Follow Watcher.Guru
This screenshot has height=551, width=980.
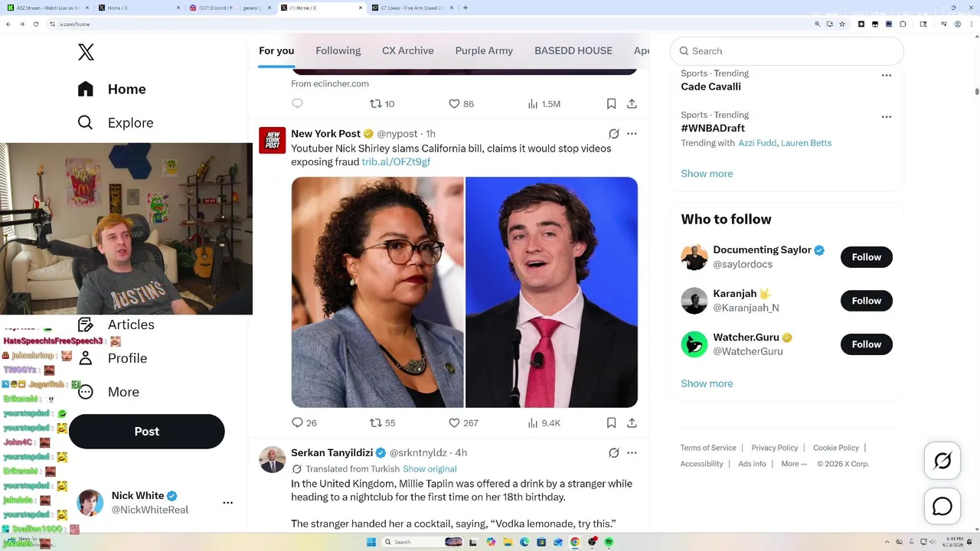point(867,344)
